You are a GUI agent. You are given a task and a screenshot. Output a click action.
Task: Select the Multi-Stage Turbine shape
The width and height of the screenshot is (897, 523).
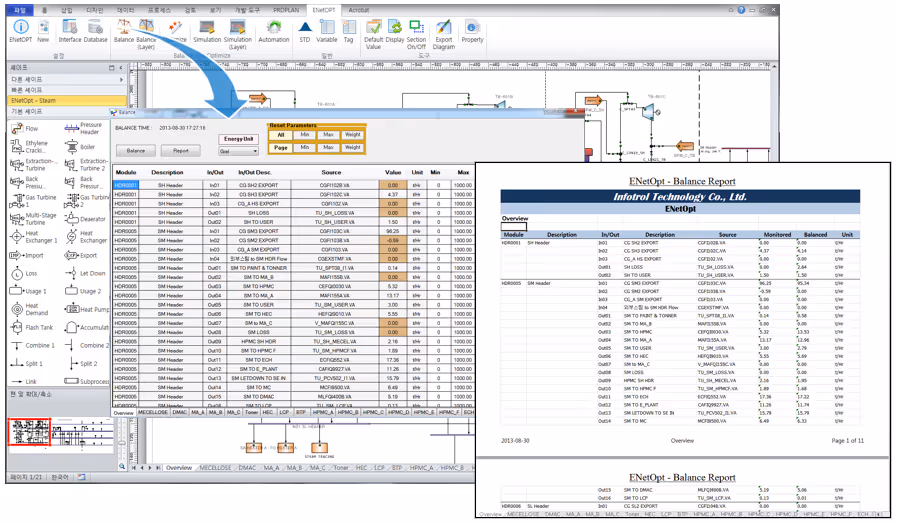tap(33, 219)
